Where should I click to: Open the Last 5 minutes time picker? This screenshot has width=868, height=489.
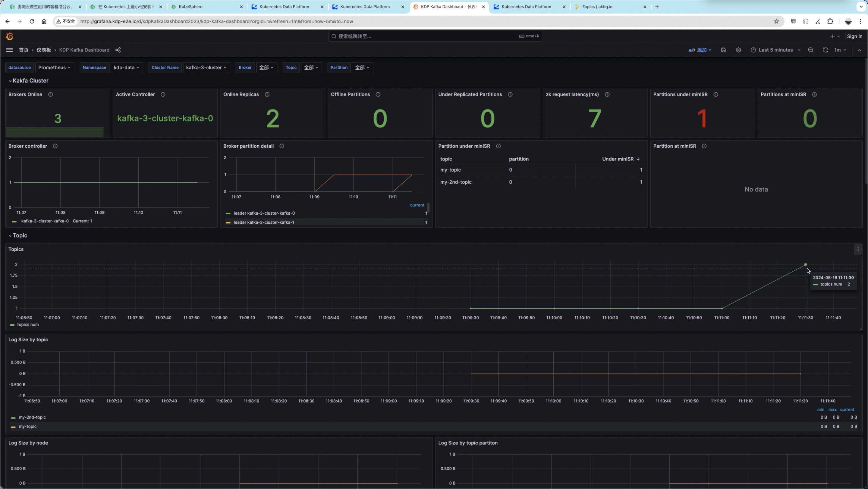[776, 50]
